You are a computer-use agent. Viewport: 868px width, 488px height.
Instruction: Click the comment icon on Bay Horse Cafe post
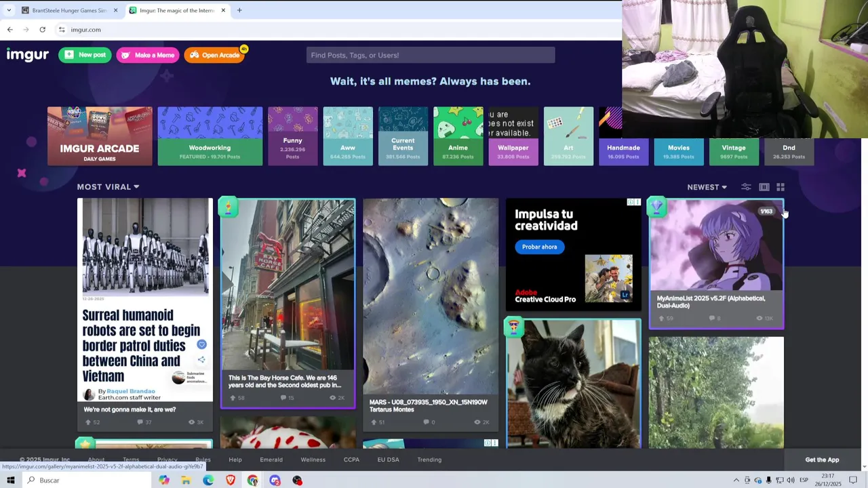coord(283,398)
